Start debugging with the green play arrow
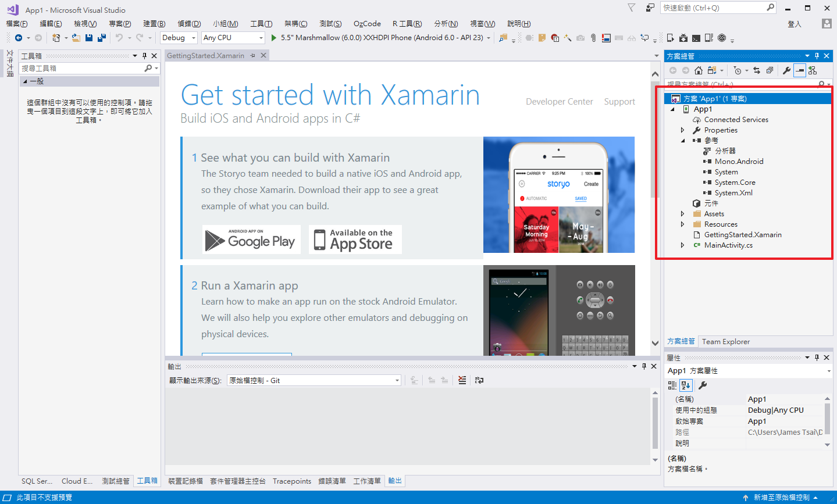Screen dimensions: 837x504 tap(274, 38)
